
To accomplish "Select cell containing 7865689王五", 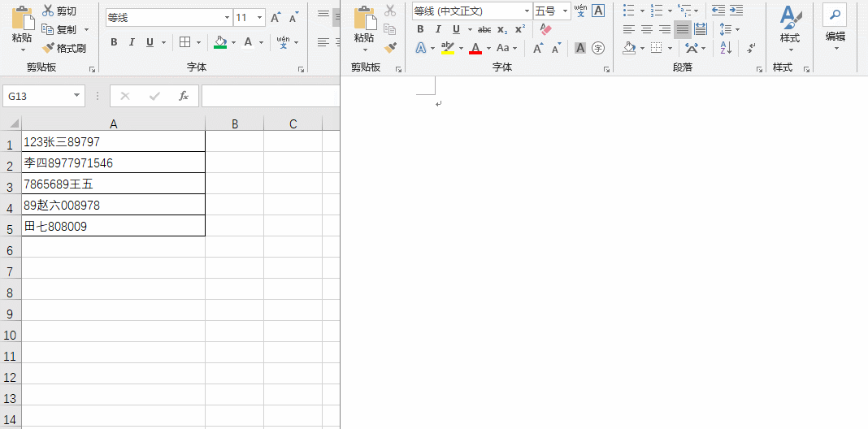I will (114, 184).
